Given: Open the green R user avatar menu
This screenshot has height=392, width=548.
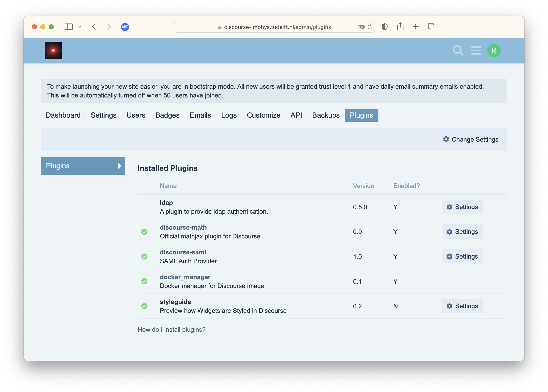Looking at the screenshot, I should pyautogui.click(x=494, y=51).
